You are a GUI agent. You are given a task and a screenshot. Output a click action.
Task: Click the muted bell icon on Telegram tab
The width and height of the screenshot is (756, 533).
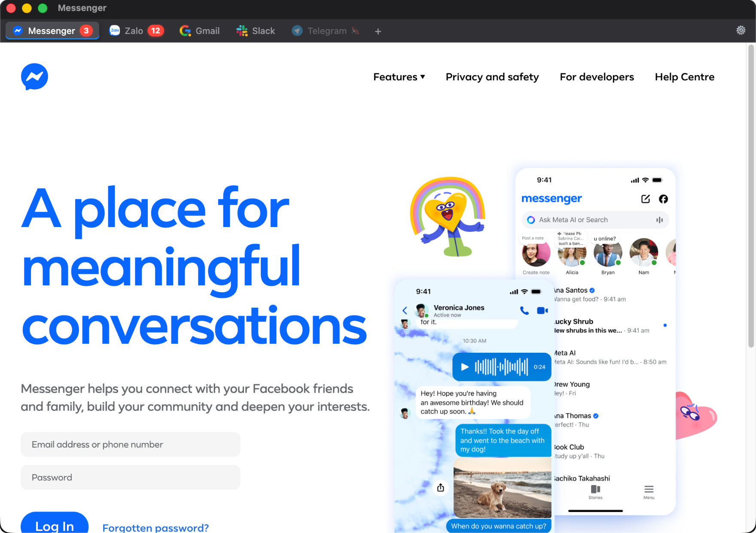click(355, 30)
